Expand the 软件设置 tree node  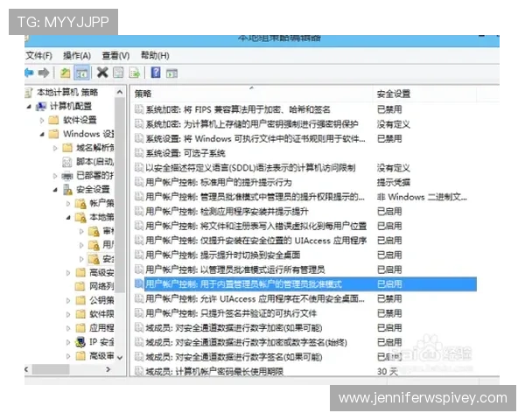point(40,120)
